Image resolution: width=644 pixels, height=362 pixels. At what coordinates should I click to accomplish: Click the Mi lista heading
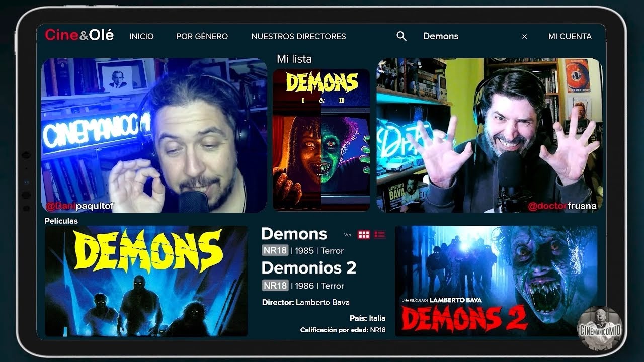[x=294, y=59]
